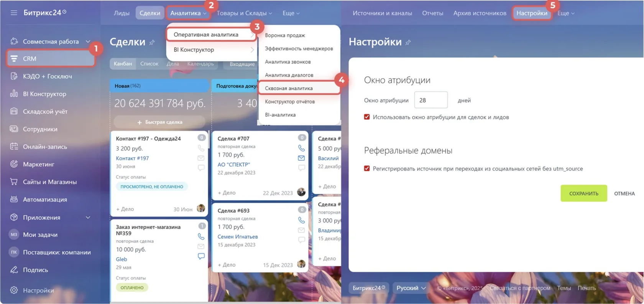Uncheck Использовать окно атрибуции для сделок и лидов
The height and width of the screenshot is (304, 644).
(367, 117)
